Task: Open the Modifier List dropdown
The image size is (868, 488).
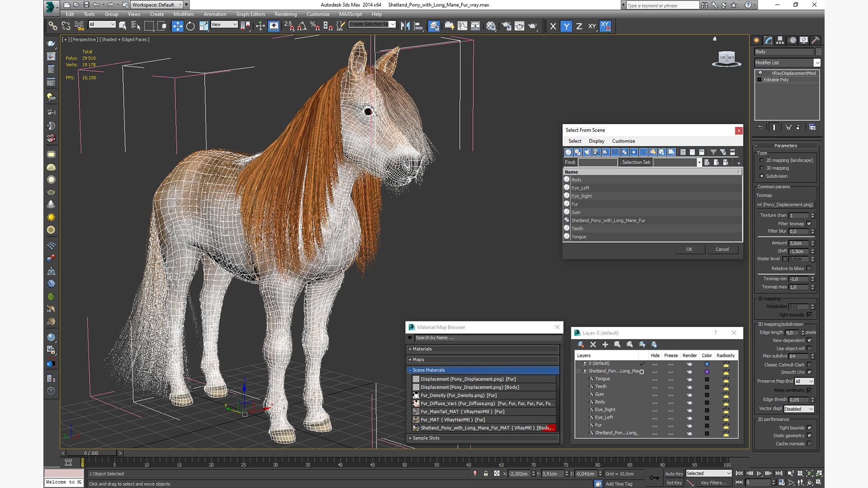Action: (x=787, y=63)
